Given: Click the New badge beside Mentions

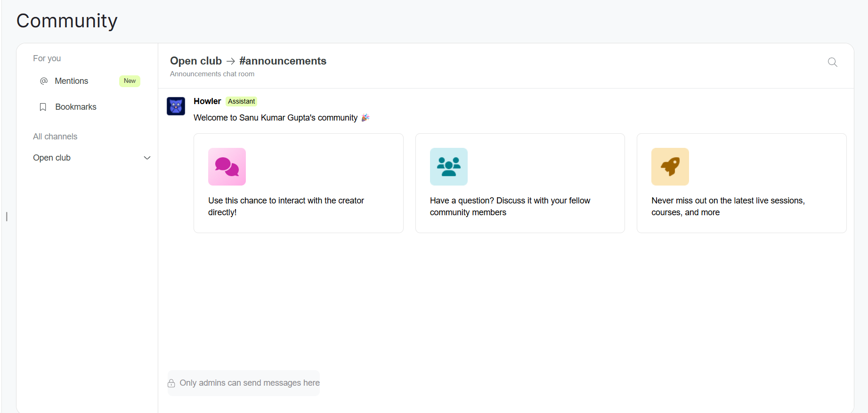Looking at the screenshot, I should coord(130,81).
